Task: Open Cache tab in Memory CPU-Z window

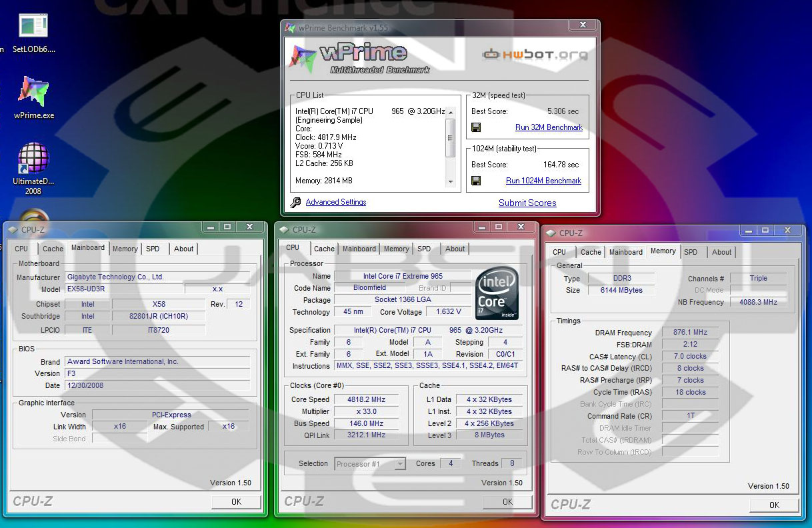Action: [591, 252]
